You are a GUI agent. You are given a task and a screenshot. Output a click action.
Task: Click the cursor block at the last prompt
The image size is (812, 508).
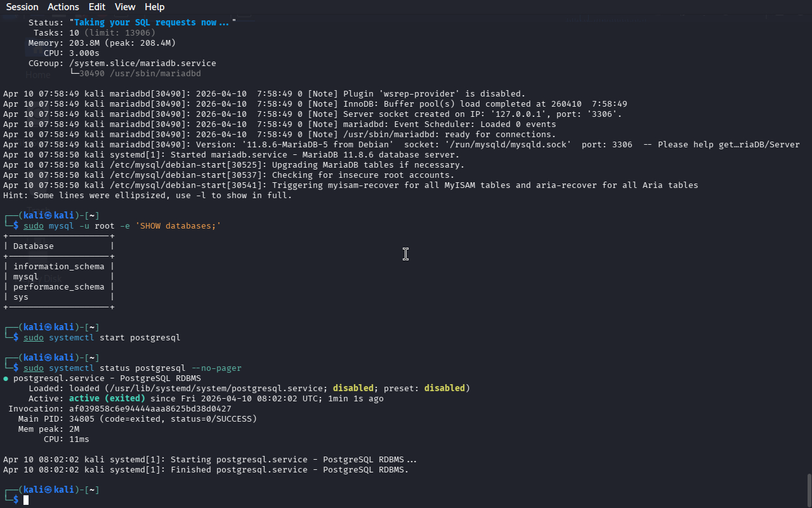click(26, 500)
